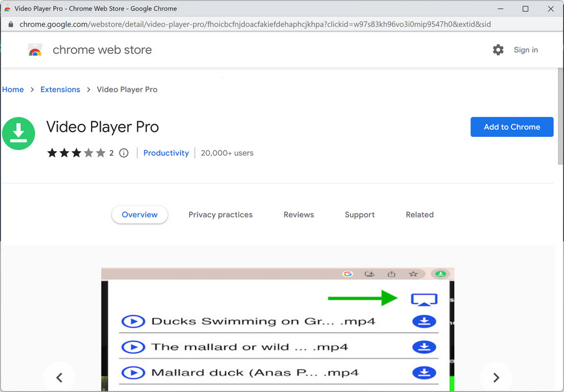Click the cast icon inside the promo screenshot
Viewport: 564px width, 392px height.
(x=425, y=299)
